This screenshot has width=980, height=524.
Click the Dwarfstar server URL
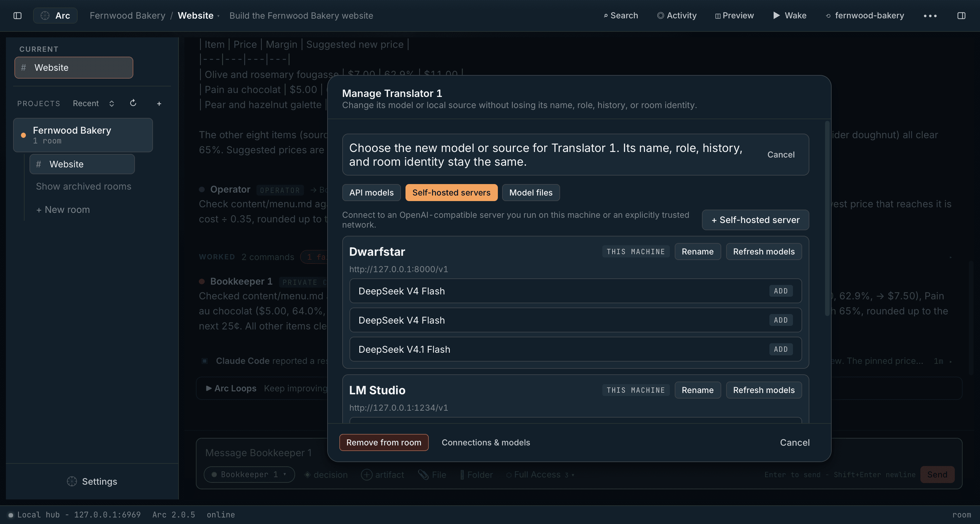tap(398, 269)
